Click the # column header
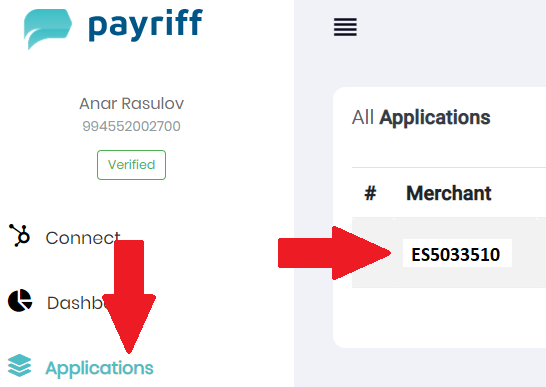 click(370, 193)
